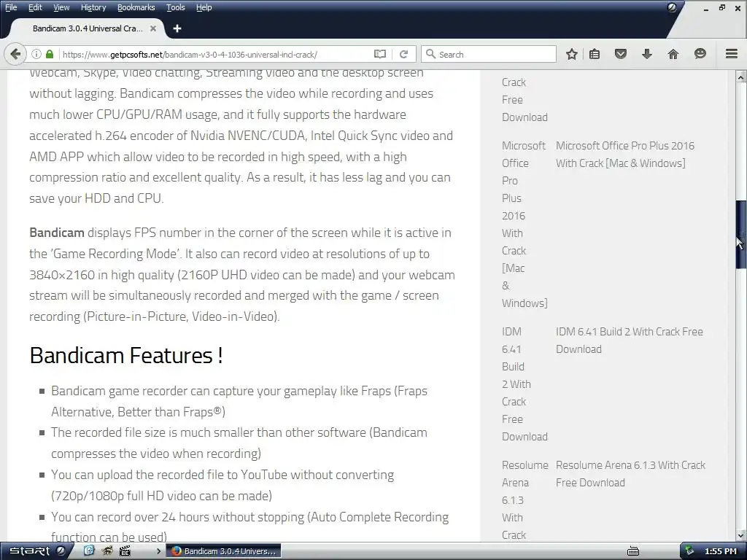Screen dimensions: 747x560
Task: Open the clapperboard quick launch icon
Action: point(125,551)
